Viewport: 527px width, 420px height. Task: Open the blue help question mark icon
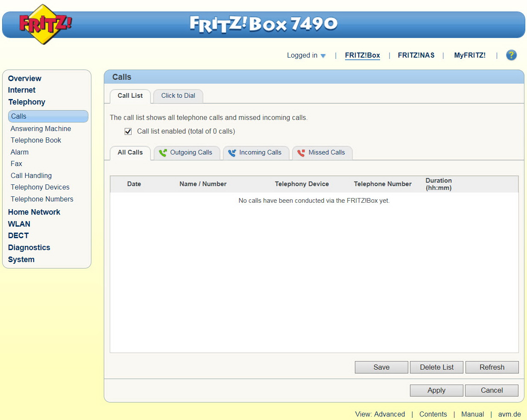(x=511, y=55)
